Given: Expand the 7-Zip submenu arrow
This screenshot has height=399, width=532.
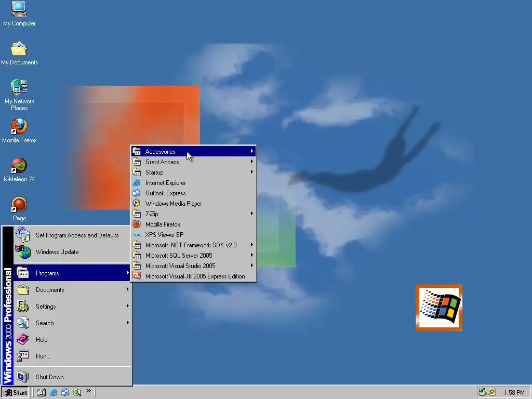Looking at the screenshot, I should (252, 214).
